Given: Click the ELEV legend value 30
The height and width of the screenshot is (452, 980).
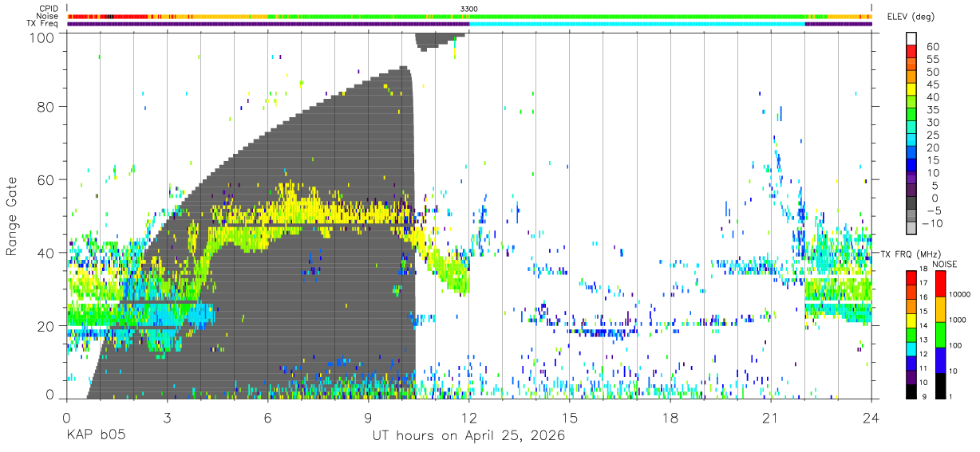Looking at the screenshot, I should [933, 123].
